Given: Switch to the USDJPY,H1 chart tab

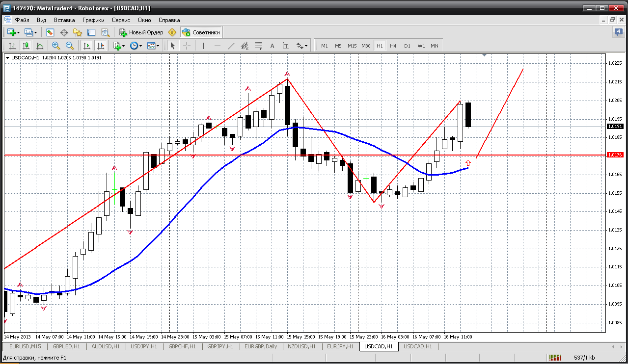Looking at the screenshot, I should pyautogui.click(x=143, y=346).
